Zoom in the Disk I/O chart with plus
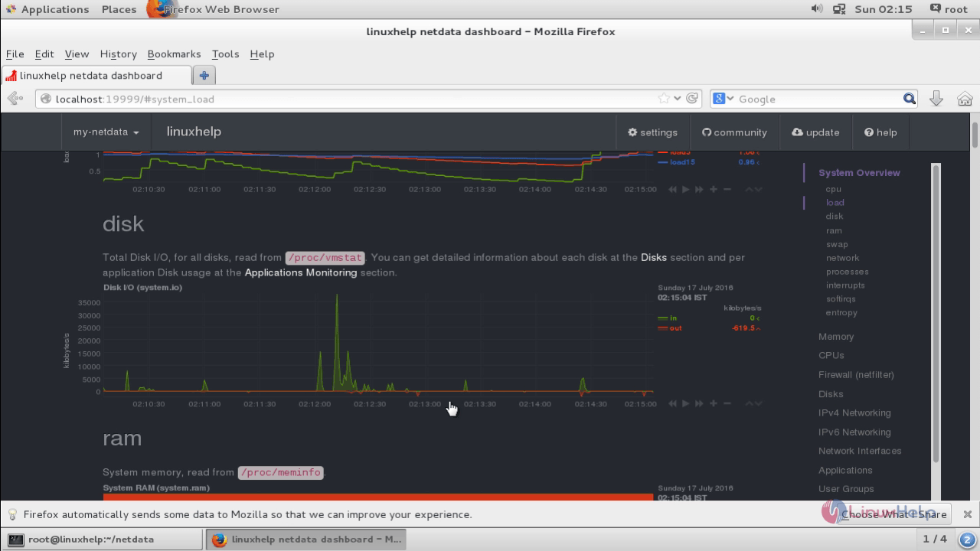Screen dimensions: 980x551 click(x=714, y=403)
